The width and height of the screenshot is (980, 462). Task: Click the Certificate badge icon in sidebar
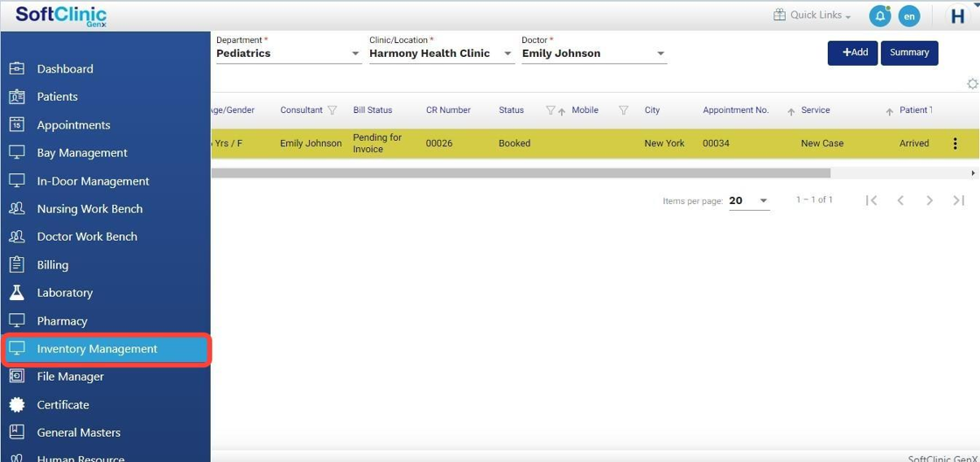pos(17,404)
